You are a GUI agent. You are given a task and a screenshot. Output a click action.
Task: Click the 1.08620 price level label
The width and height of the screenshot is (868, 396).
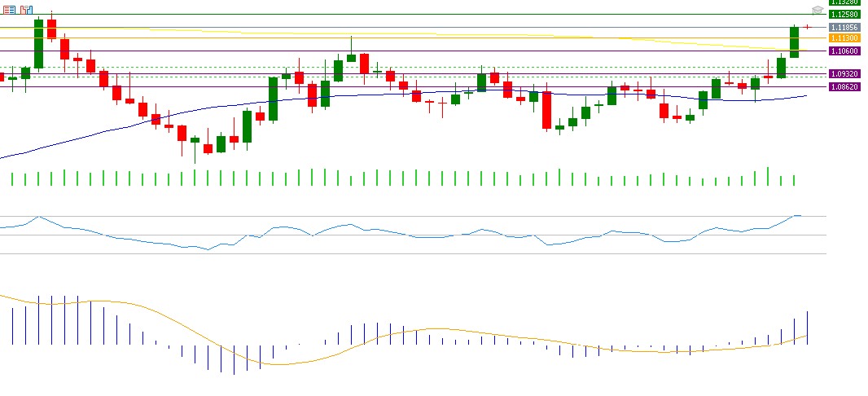845,86
